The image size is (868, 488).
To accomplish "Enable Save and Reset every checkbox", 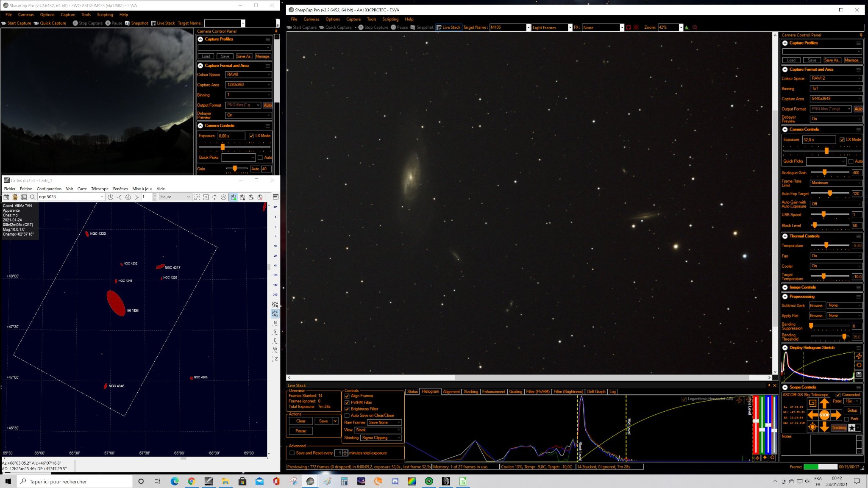I will tap(292, 453).
